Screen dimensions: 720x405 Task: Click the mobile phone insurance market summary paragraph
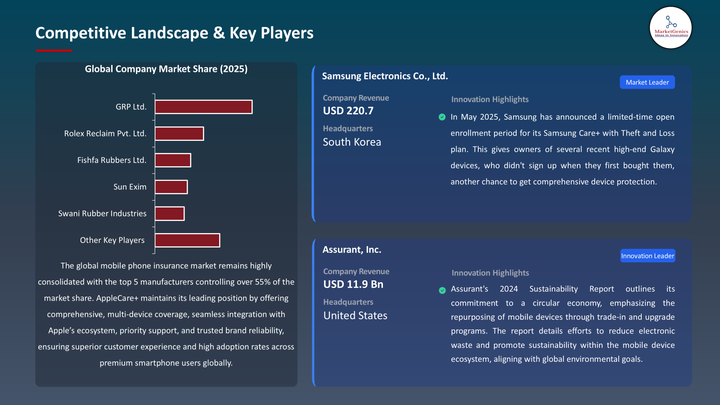(166, 314)
